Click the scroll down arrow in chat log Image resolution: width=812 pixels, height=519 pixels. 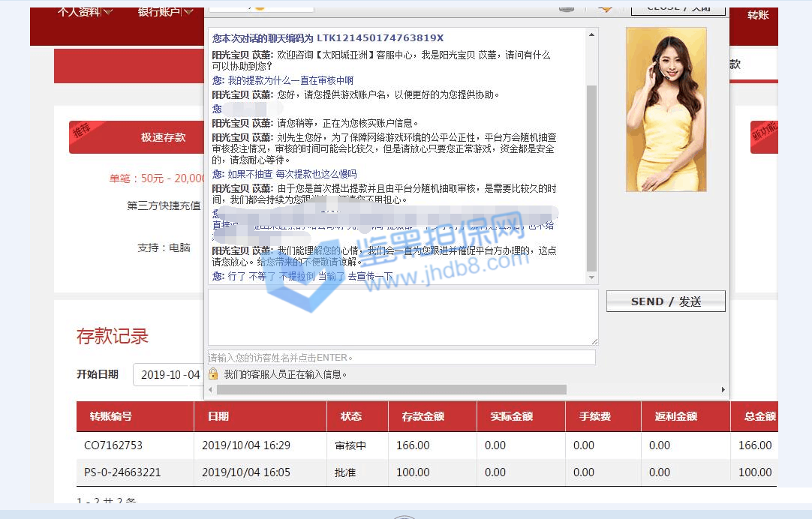coord(592,278)
